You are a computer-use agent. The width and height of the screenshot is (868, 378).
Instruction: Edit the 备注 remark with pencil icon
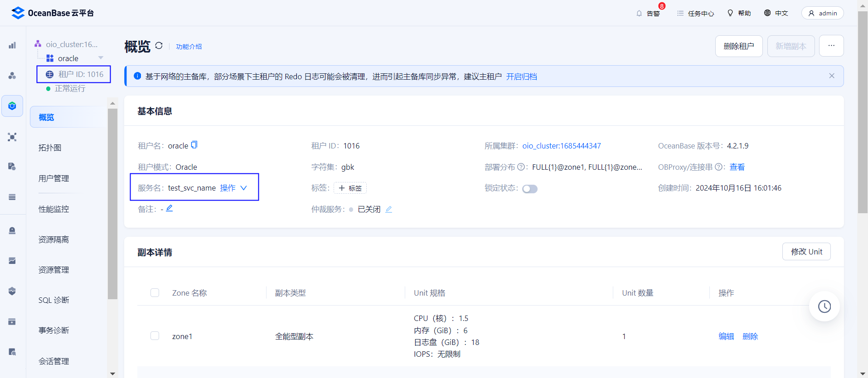click(169, 208)
